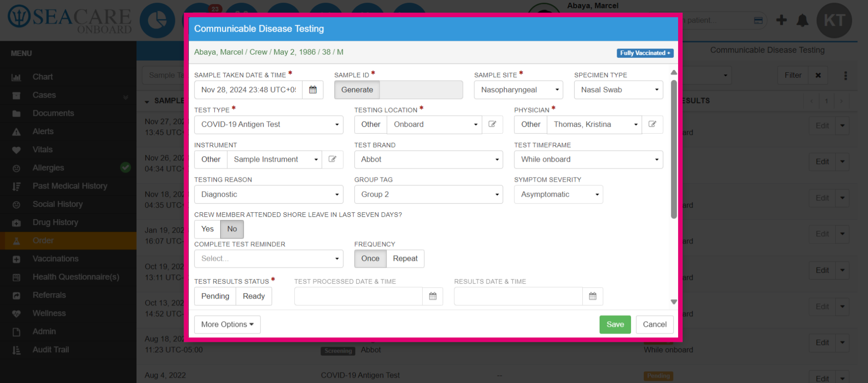Open Drug History in sidebar
This screenshot has height=383, width=868.
click(x=68, y=222)
